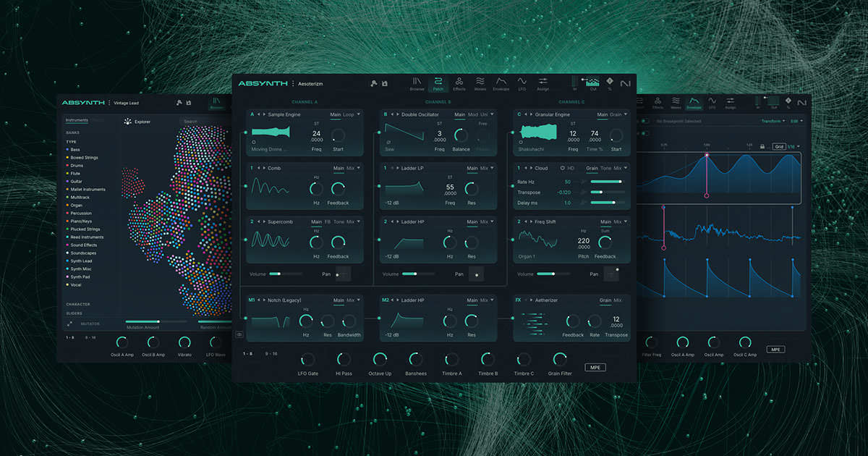Open the Envelope view

click(501, 82)
